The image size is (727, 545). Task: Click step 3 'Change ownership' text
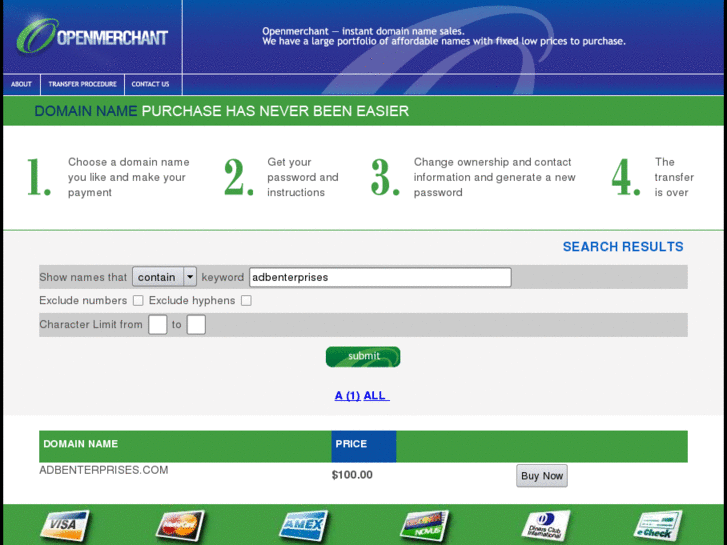click(x=495, y=177)
